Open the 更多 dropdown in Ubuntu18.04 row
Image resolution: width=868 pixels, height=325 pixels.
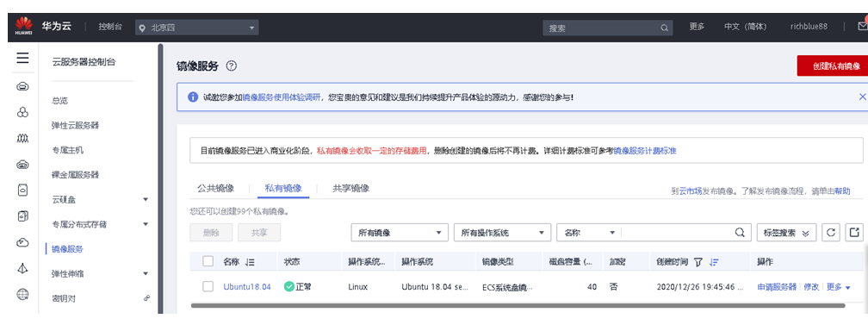point(839,287)
